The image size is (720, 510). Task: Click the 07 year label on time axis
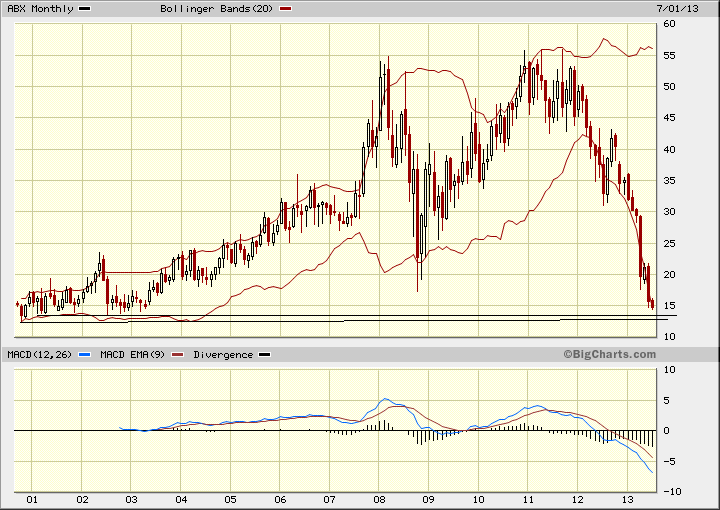tap(330, 500)
